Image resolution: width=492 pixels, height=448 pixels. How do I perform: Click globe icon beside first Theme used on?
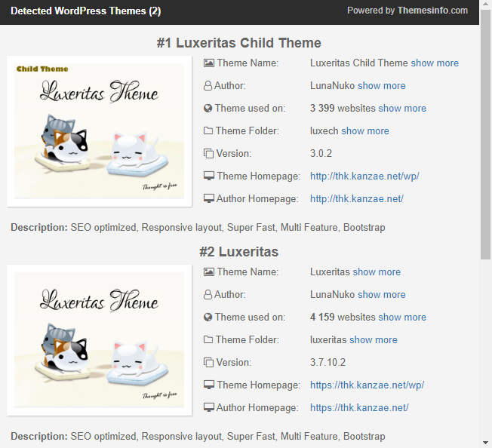[208, 109]
